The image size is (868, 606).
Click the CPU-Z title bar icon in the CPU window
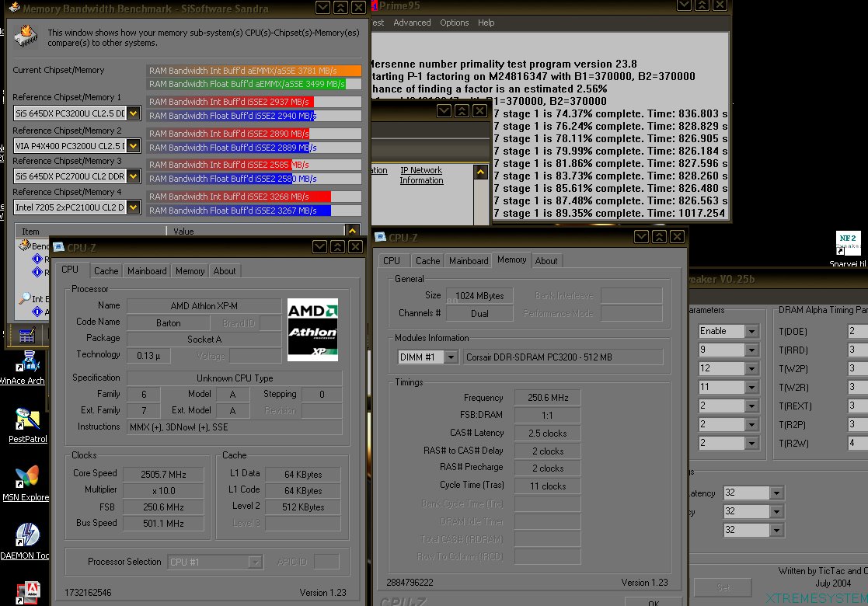click(x=58, y=247)
